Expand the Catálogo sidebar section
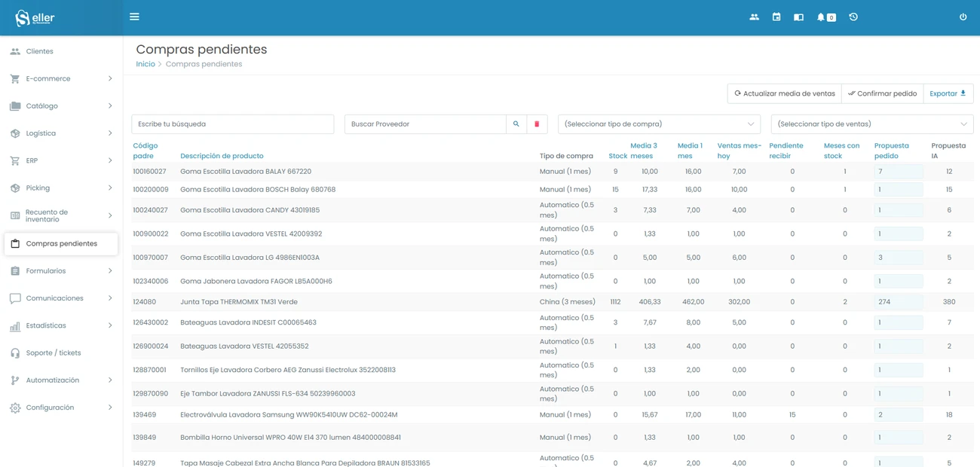Screen dimensions: 980x467 tap(61, 106)
